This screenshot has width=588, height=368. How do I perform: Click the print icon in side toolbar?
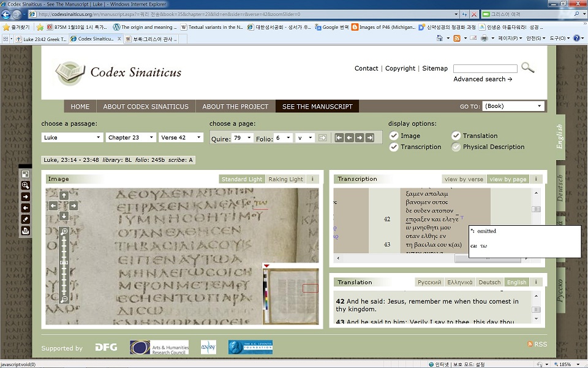pos(26,231)
